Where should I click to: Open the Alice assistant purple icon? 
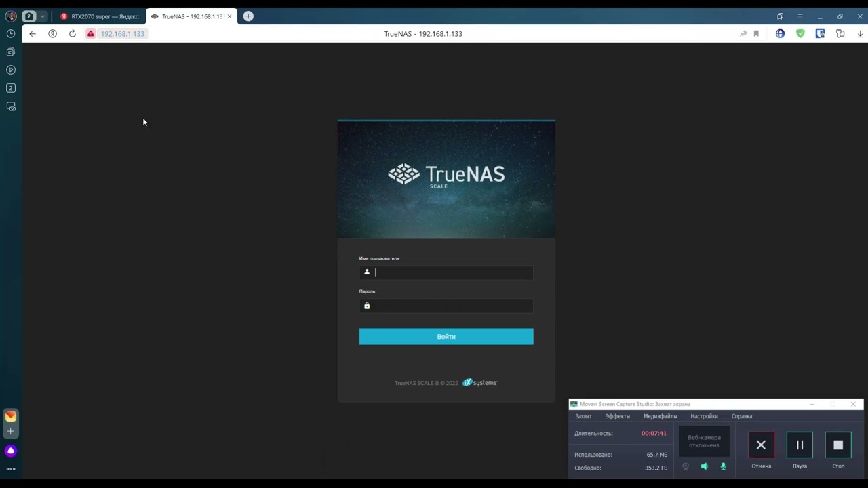(11, 451)
